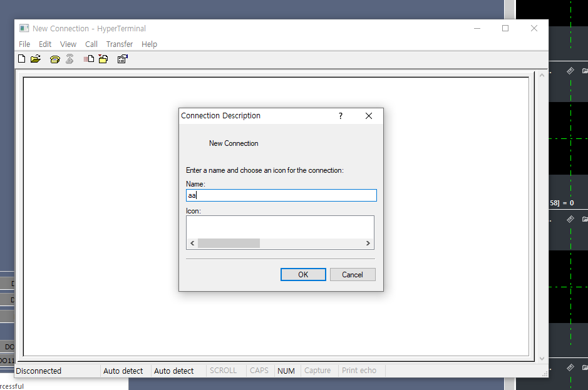The image size is (588, 390).
Task: Click the Receive file toolbar icon
Action: [103, 59]
